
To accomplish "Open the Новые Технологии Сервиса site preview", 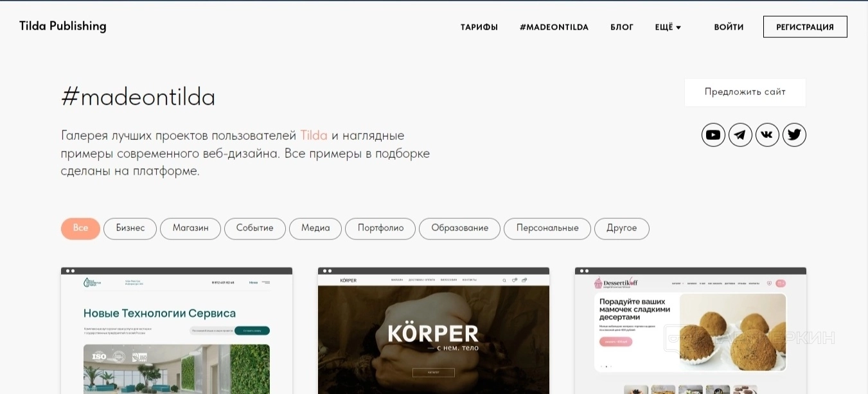I will click(x=177, y=330).
